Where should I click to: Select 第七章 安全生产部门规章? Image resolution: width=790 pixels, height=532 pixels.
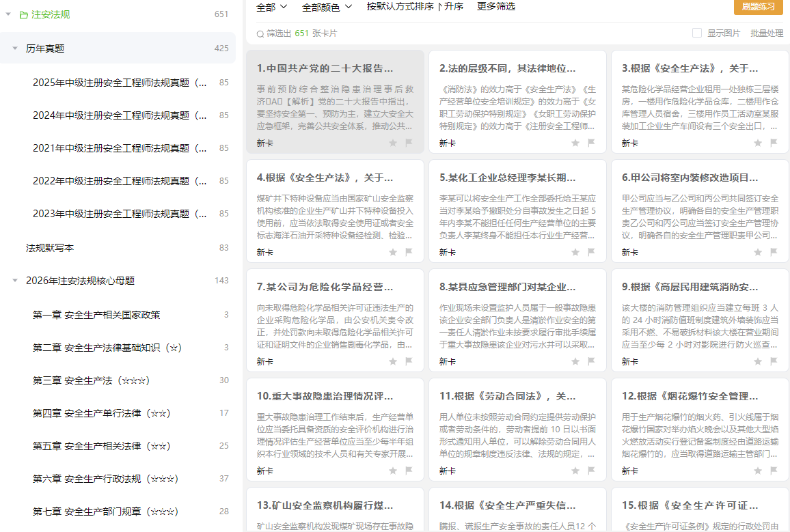point(105,511)
